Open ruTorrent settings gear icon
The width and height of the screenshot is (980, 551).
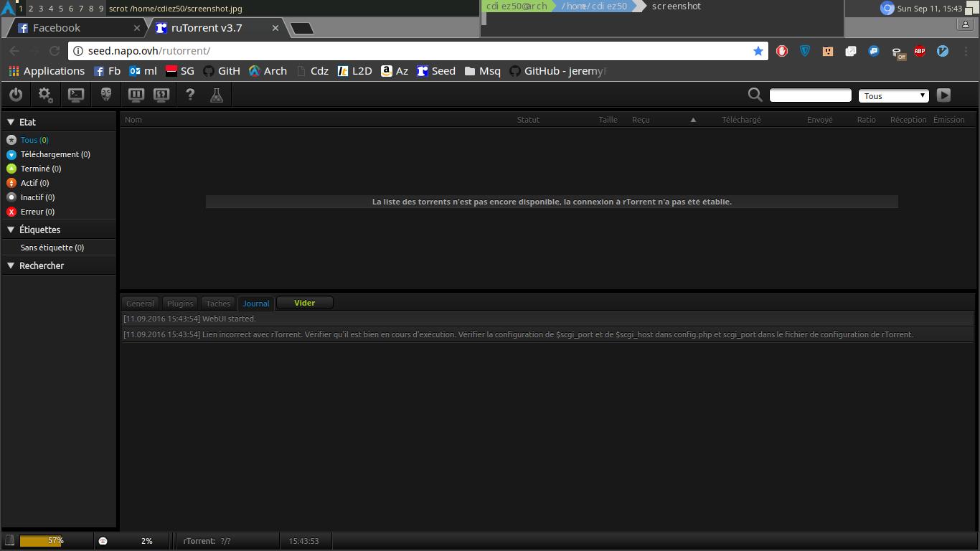(x=45, y=95)
